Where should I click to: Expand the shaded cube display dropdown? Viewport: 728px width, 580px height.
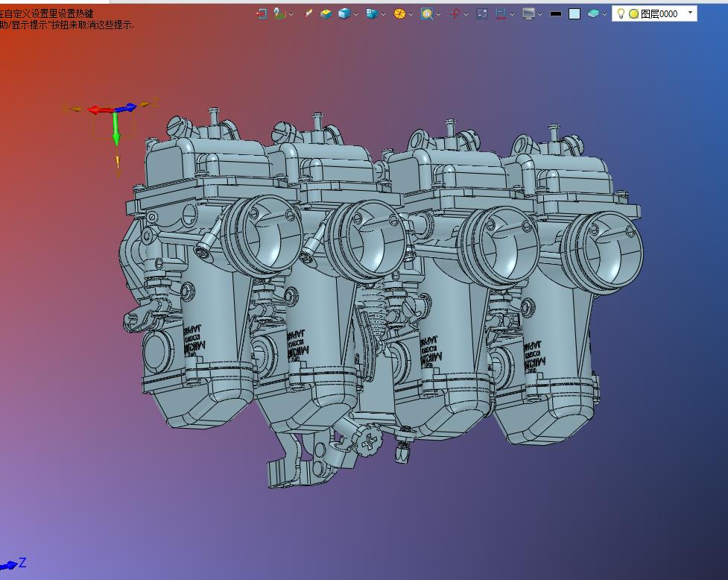355,14
